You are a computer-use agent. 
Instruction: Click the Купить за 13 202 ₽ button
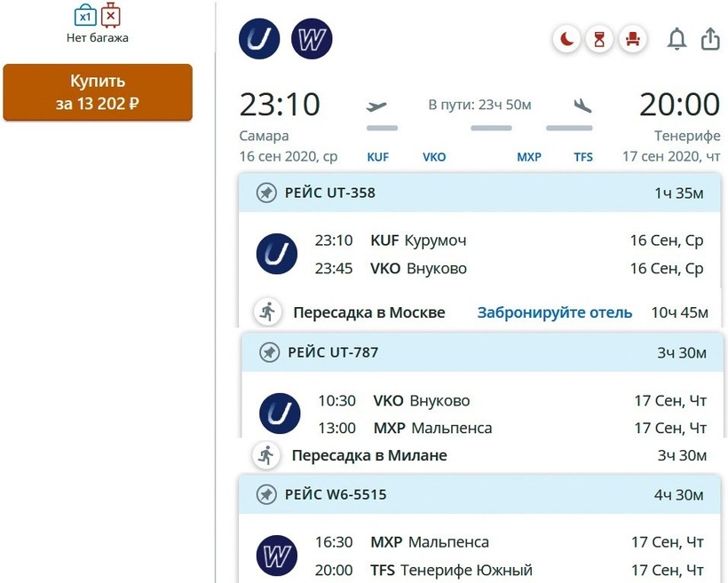(x=98, y=92)
